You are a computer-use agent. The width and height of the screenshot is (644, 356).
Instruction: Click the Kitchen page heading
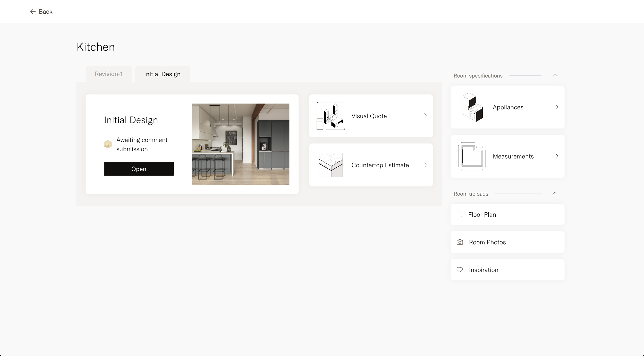pos(96,47)
